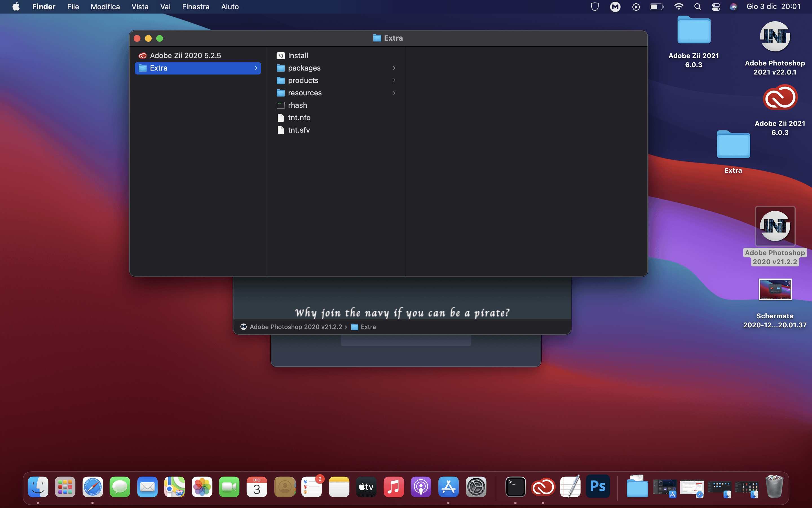This screenshot has width=812, height=508.
Task: Open the Vai menu
Action: coord(166,7)
